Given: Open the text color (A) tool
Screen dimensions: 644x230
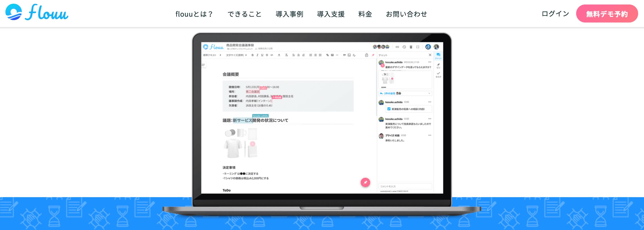Looking at the screenshot, I should click(x=279, y=55).
